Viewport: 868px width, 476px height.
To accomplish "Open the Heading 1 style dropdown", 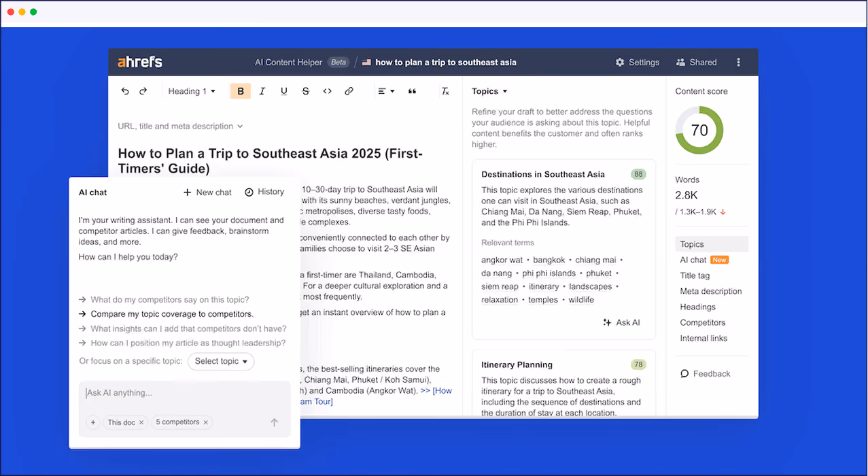I will pyautogui.click(x=192, y=91).
